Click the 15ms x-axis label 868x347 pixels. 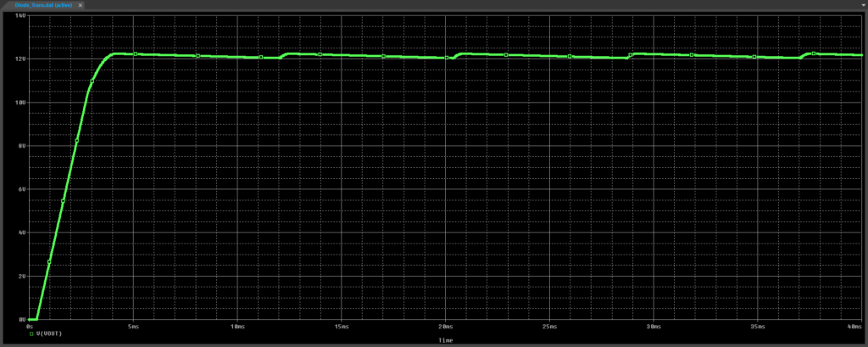pyautogui.click(x=341, y=327)
